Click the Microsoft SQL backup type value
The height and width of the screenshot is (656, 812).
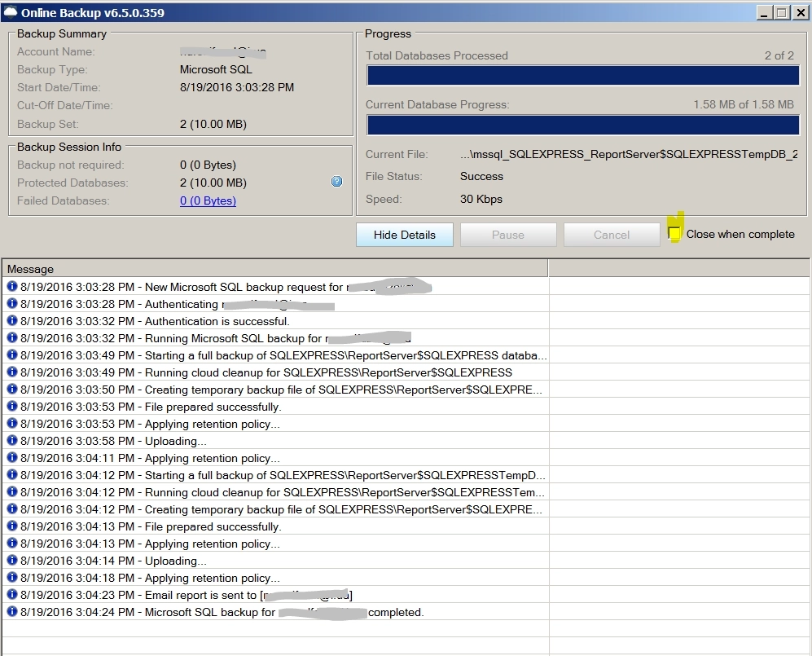pos(216,69)
